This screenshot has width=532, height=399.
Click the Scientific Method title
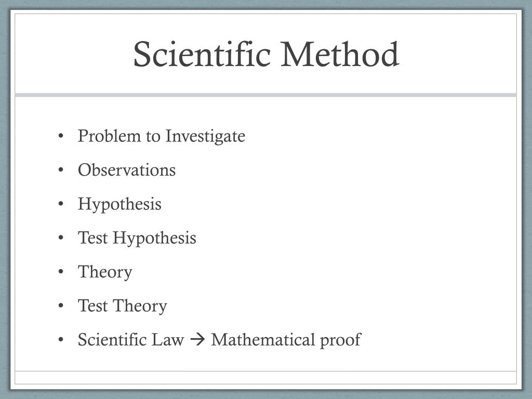click(266, 54)
